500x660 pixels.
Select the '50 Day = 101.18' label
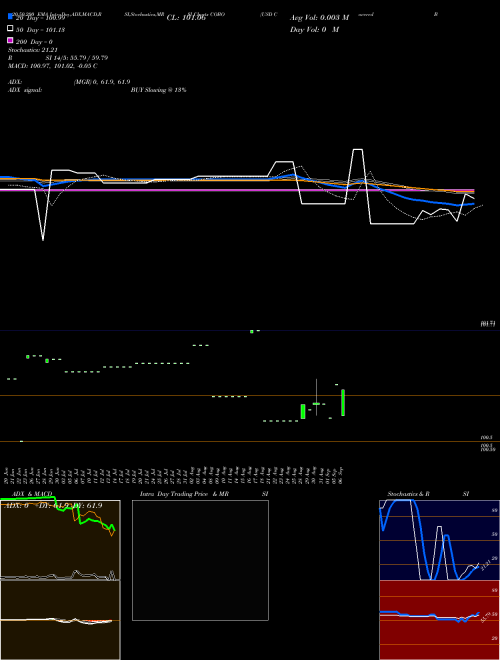[x=40, y=30]
